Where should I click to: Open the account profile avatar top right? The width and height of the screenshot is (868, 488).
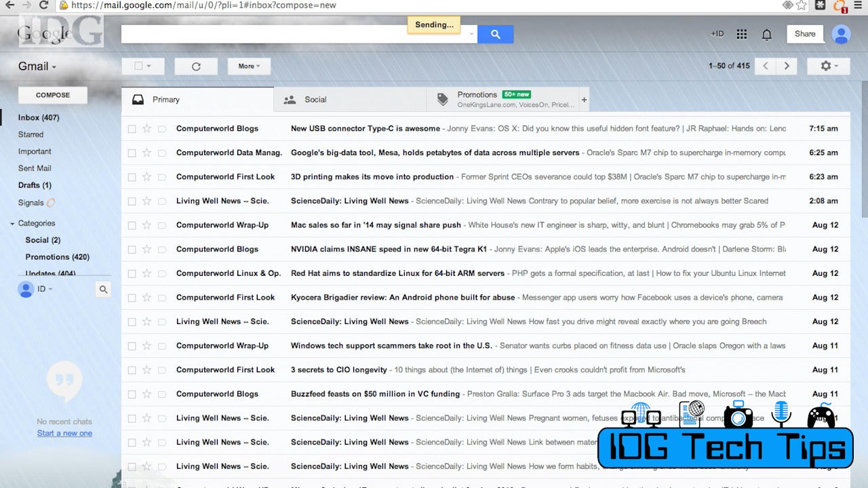[841, 34]
